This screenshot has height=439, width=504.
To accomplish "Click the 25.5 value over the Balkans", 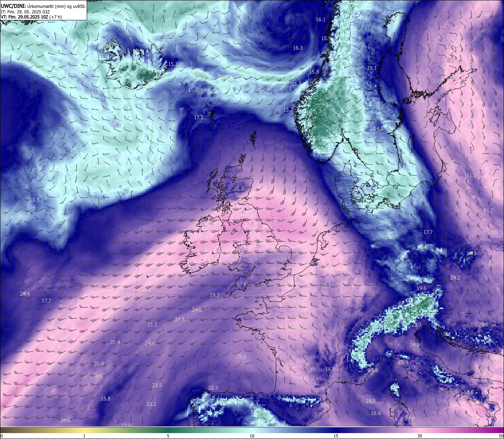I will coord(483,325).
